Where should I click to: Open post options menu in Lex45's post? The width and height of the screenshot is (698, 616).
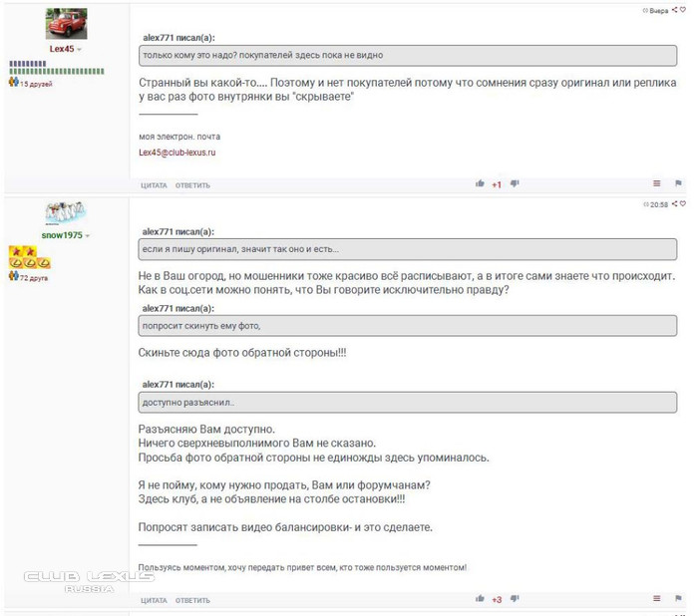click(x=656, y=183)
